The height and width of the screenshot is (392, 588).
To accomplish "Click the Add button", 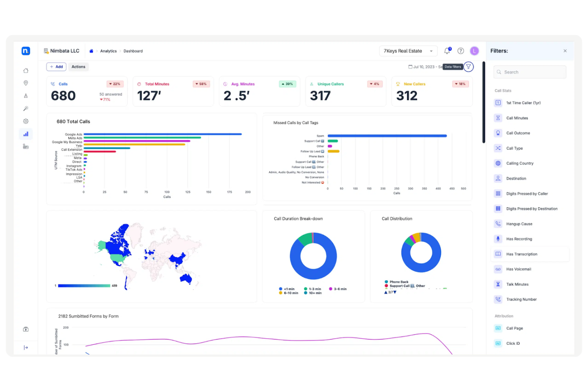I will 56,67.
